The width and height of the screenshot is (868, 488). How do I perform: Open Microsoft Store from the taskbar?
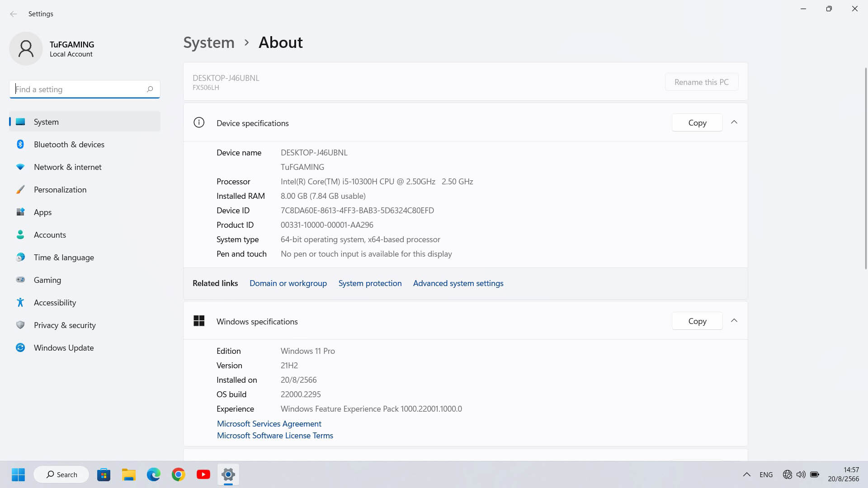click(x=104, y=474)
